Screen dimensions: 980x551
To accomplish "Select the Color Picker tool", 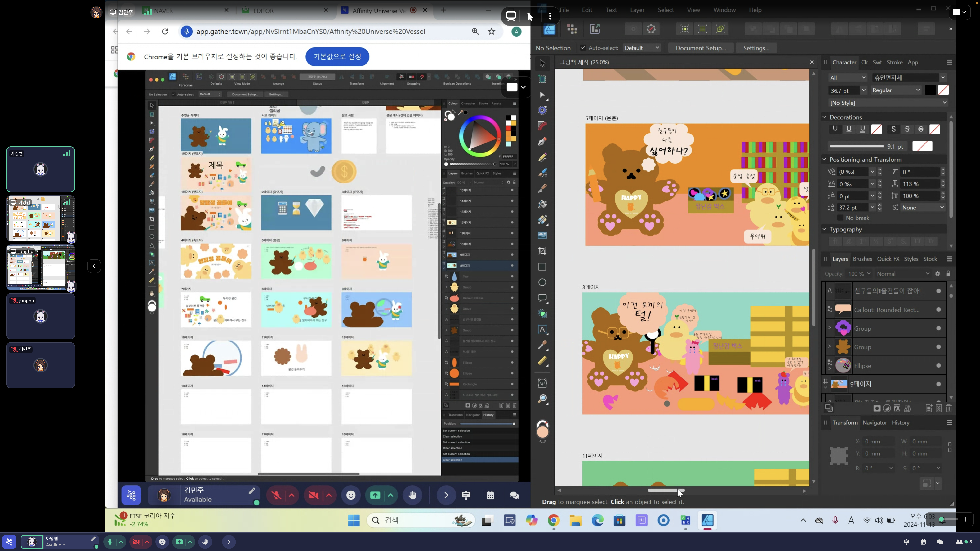I will [542, 345].
